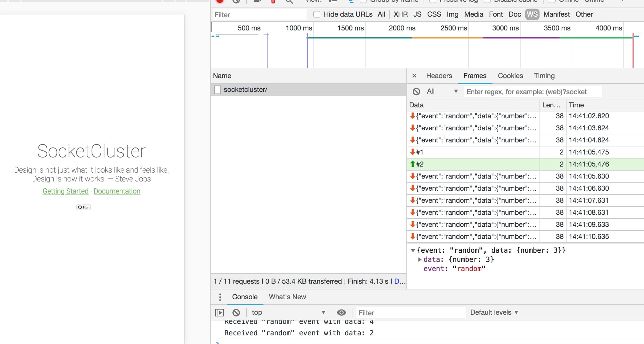Select the Console drawer tab

[x=245, y=297]
